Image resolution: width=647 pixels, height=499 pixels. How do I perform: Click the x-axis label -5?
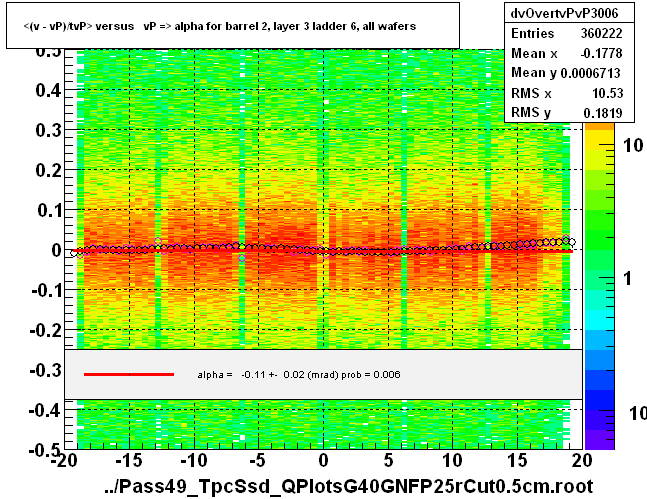(x=257, y=461)
